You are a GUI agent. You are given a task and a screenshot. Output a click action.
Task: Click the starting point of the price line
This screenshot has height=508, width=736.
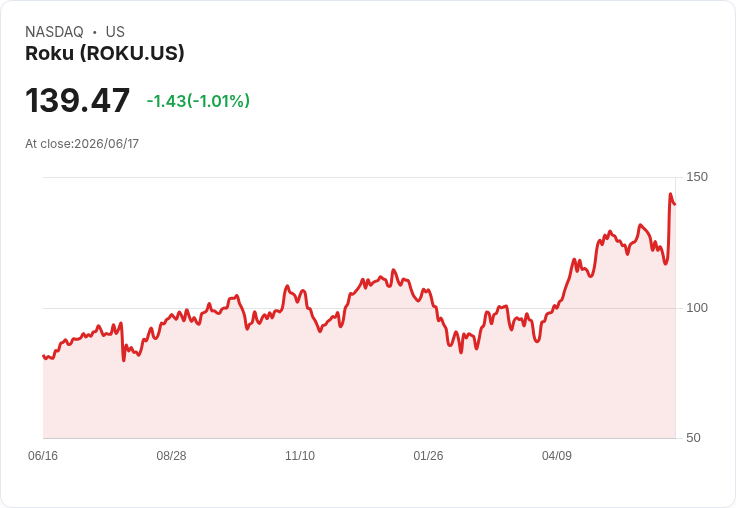click(x=43, y=356)
